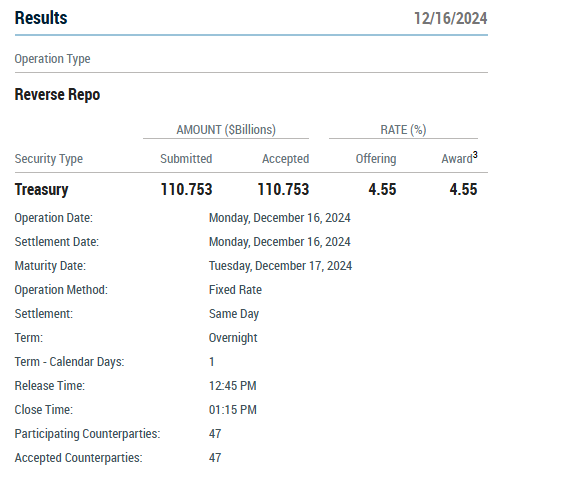Click the Release Time value 12:45 PM
This screenshot has height=488, width=564.
click(233, 386)
